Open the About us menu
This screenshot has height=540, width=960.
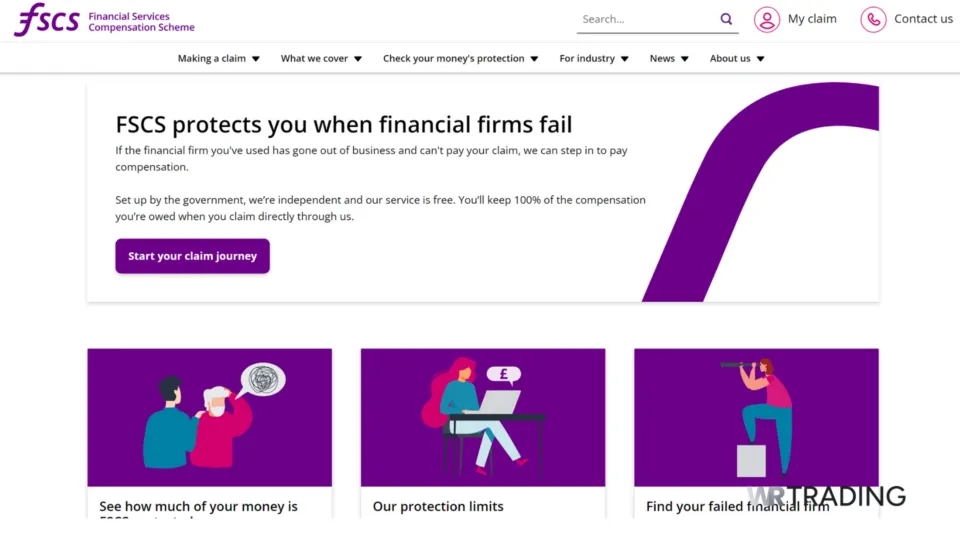coord(737,58)
